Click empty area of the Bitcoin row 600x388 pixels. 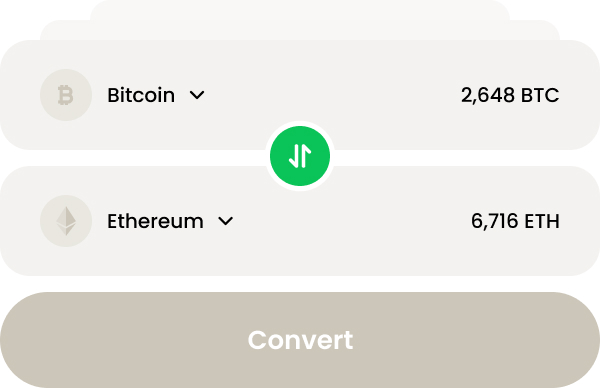pos(329,95)
